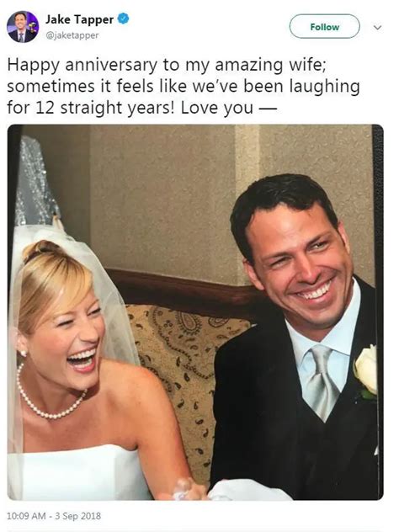Click the phrase 12 straight years

click(105, 108)
